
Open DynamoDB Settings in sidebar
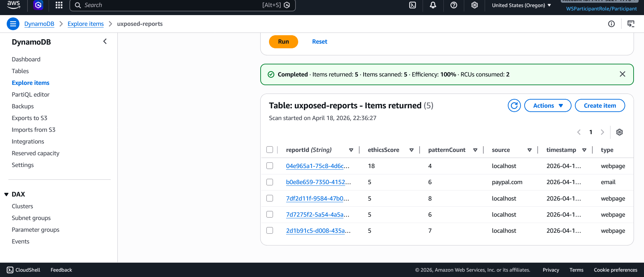tap(23, 165)
